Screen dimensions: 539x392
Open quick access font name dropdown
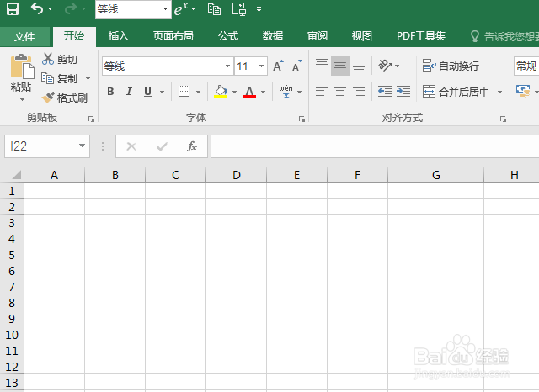tap(165, 9)
